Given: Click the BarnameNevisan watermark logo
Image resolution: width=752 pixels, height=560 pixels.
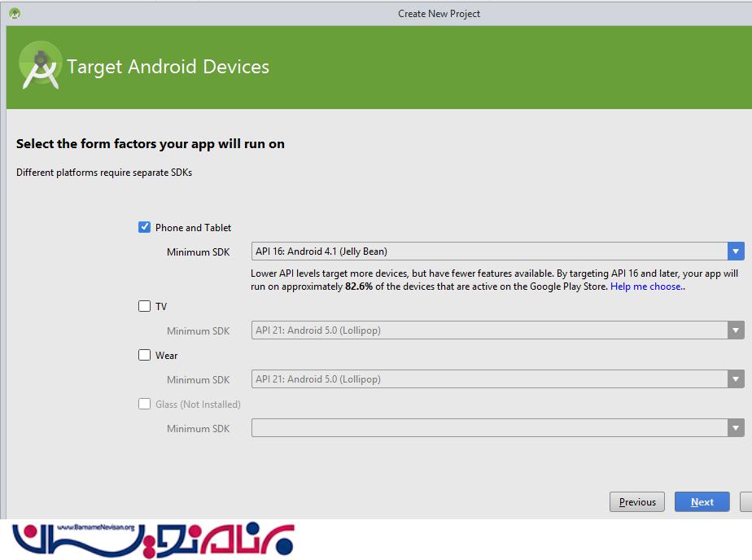Looking at the screenshot, I should pos(153,539).
